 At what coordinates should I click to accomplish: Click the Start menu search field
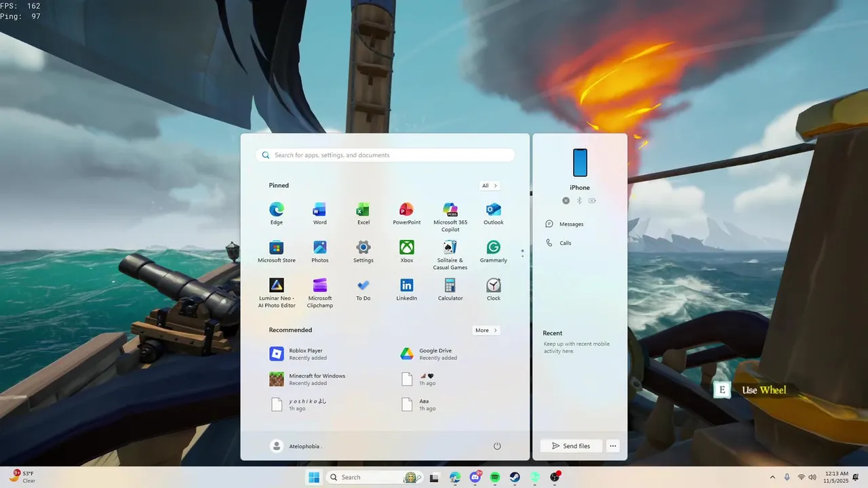385,155
